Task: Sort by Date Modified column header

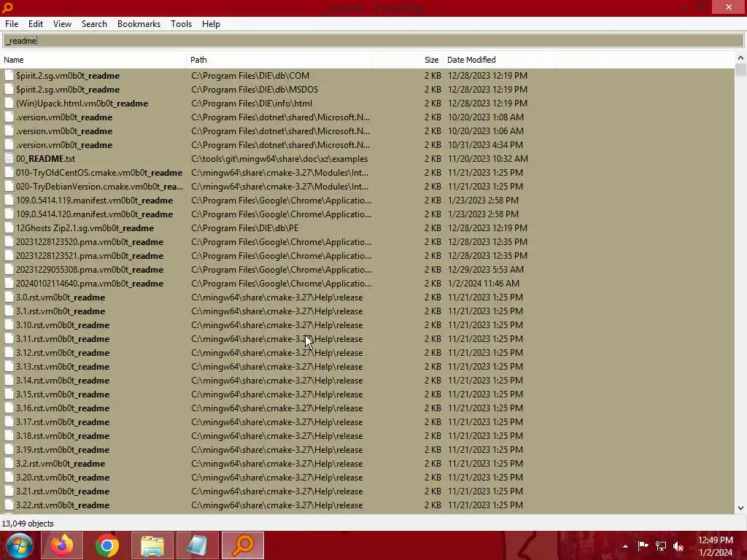Action: [x=499, y=60]
